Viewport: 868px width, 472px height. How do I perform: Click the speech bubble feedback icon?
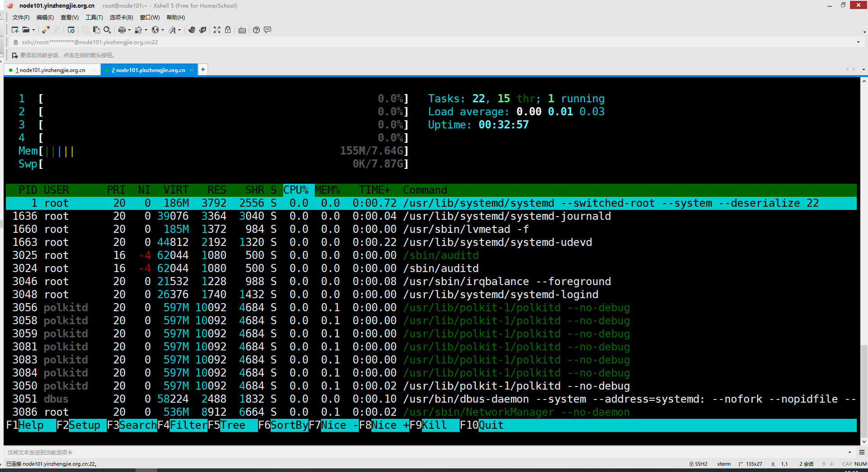pos(267,30)
